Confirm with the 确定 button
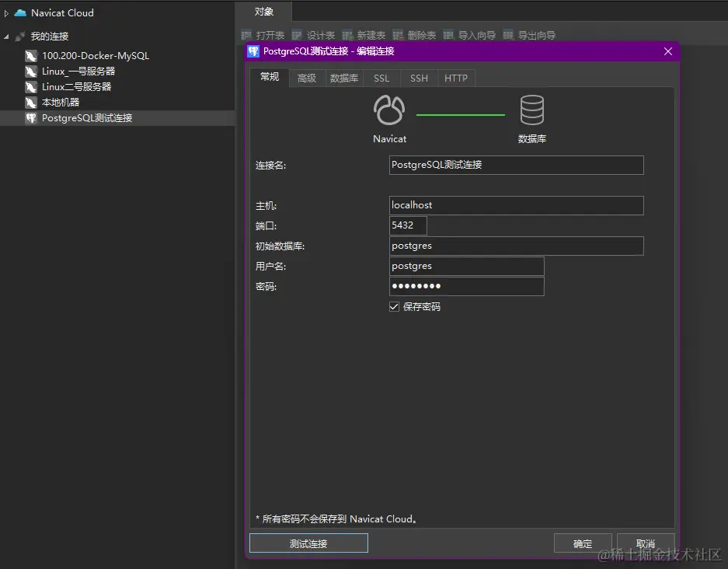 tap(583, 543)
